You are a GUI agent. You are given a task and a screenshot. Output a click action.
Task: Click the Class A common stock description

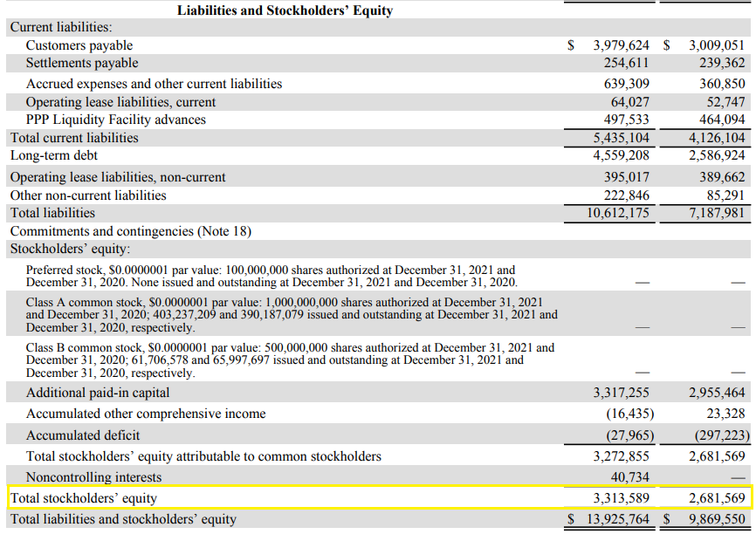click(x=291, y=314)
